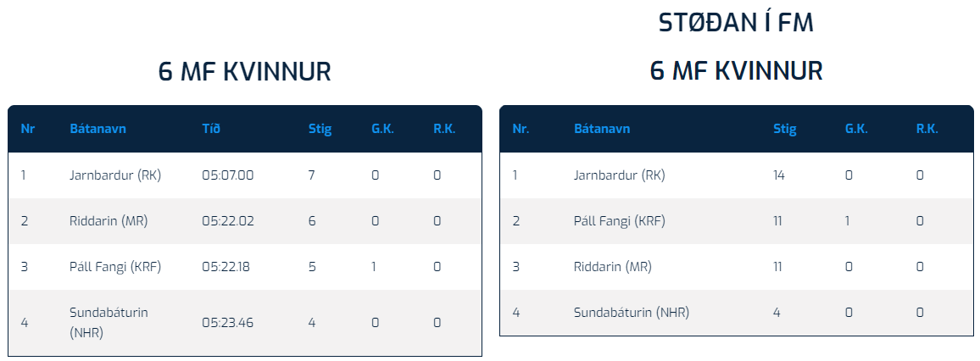Select Jarnbardur (RK) in the standings table
The width and height of the screenshot is (980, 361).
click(x=620, y=175)
